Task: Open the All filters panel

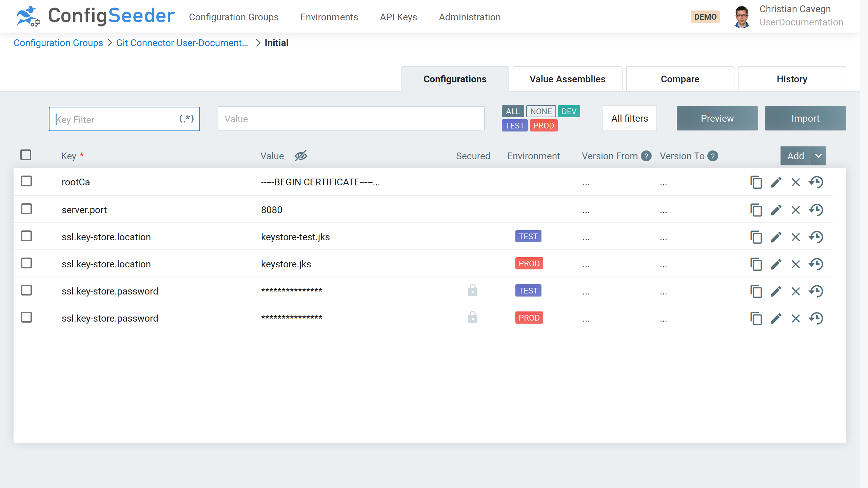Action: [629, 118]
